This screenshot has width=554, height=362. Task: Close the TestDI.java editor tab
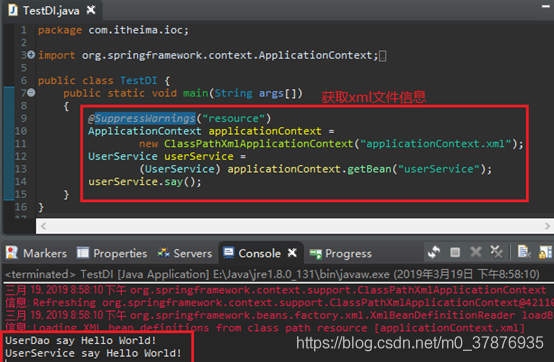(91, 10)
